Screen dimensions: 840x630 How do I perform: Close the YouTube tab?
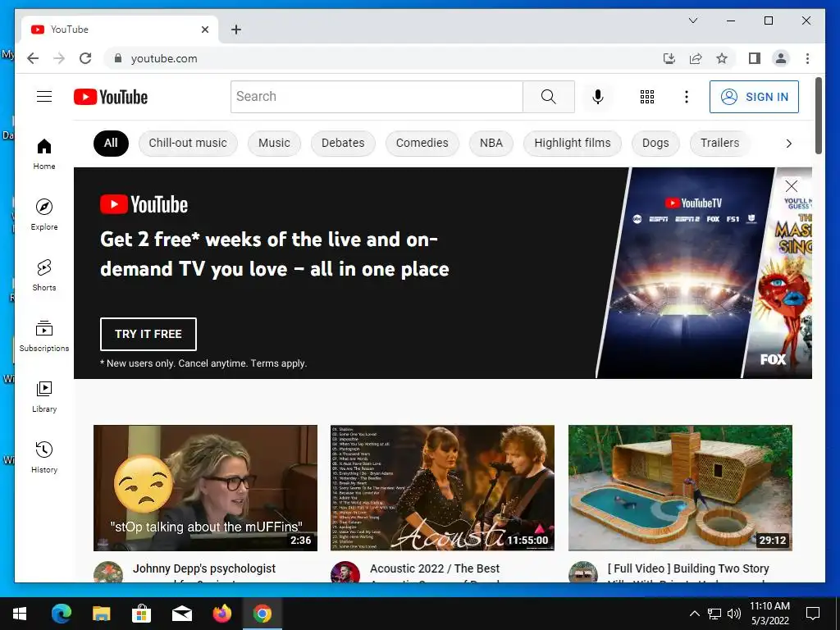tap(204, 30)
